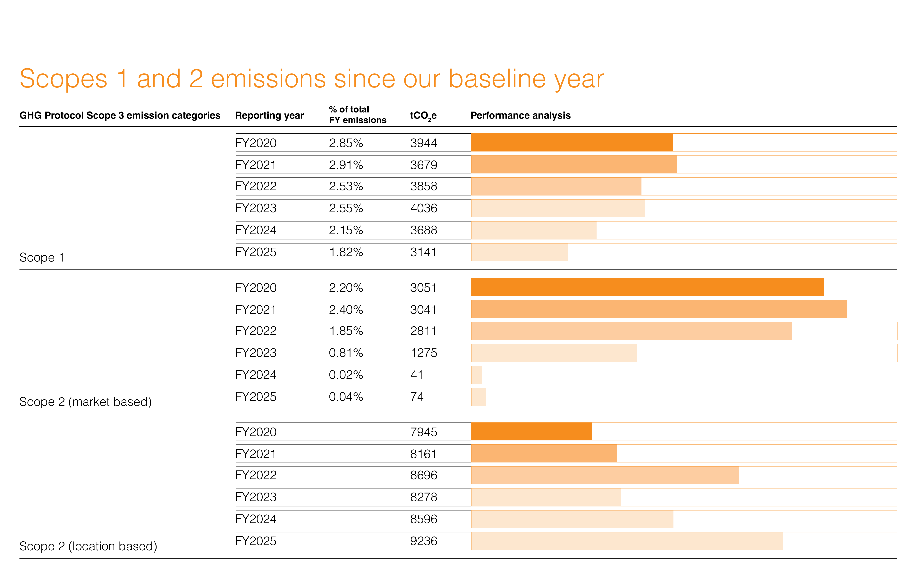Image resolution: width=924 pixels, height=566 pixels.
Task: Click the Scope 2 location based FY2022 bar
Action: pos(605,475)
